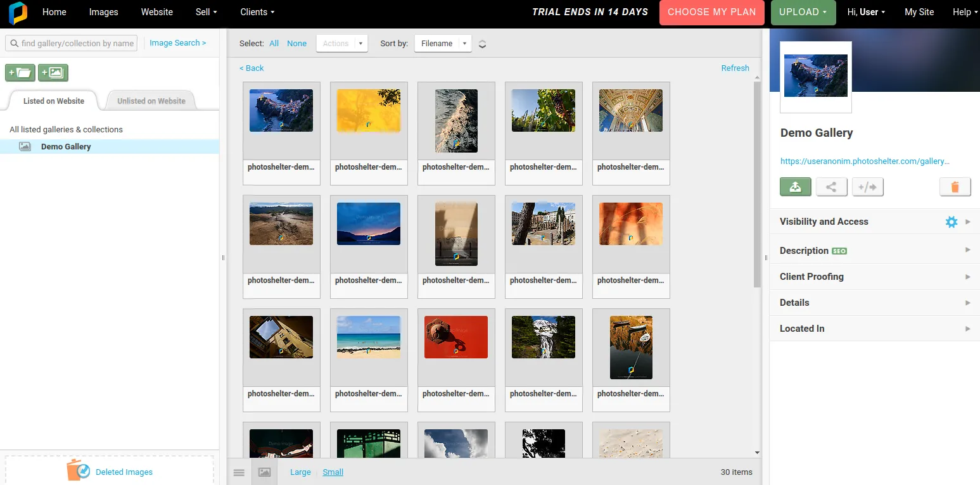Click the Select None link
The height and width of the screenshot is (485, 980).
[296, 44]
